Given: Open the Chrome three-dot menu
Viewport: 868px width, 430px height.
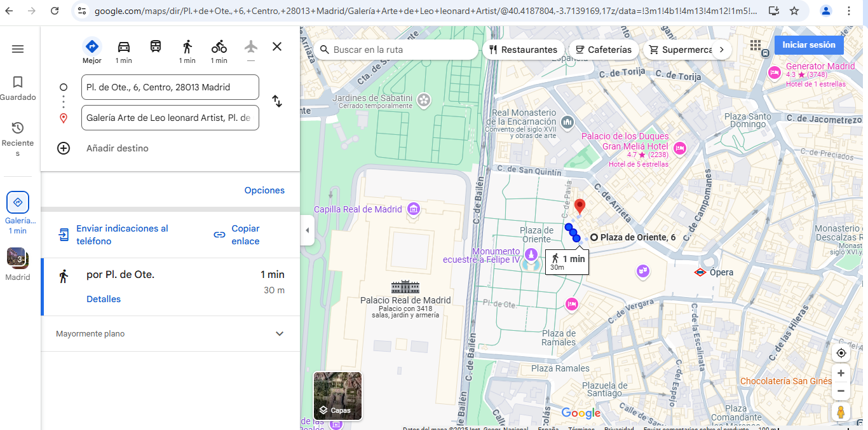Looking at the screenshot, I should (850, 11).
